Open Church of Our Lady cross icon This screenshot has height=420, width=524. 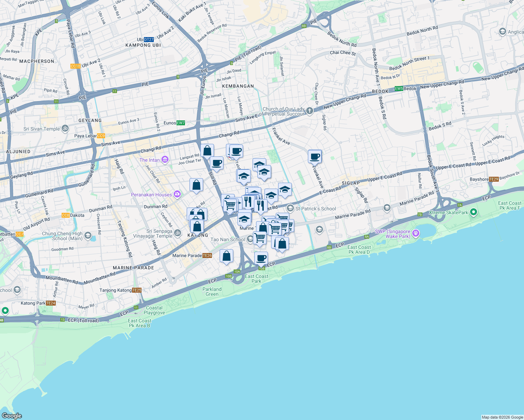pos(310,111)
